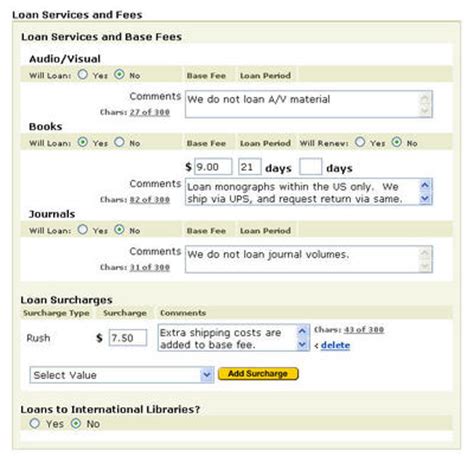Select Yes for Loans to International Libraries
The width and height of the screenshot is (474, 457).
coord(35,424)
